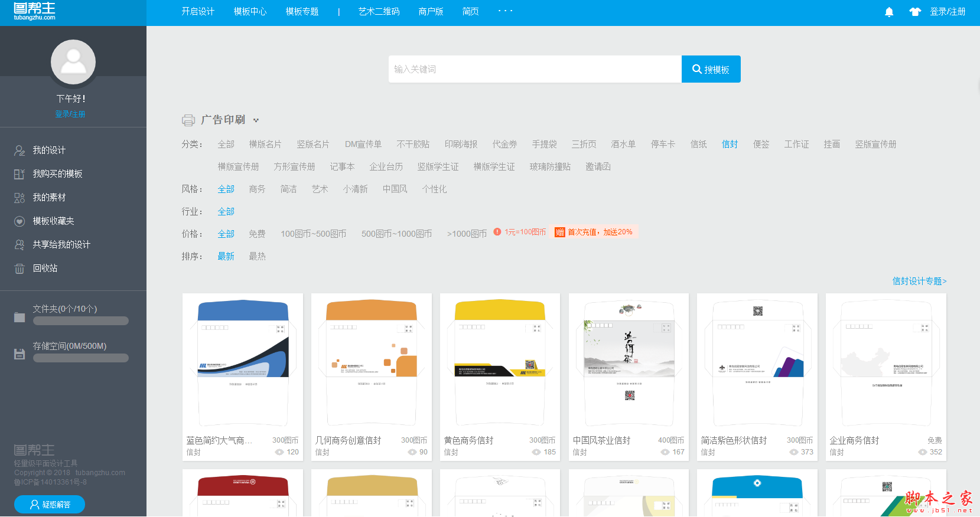
Task: Select the DM宣传单 category filter
Action: [x=363, y=145]
